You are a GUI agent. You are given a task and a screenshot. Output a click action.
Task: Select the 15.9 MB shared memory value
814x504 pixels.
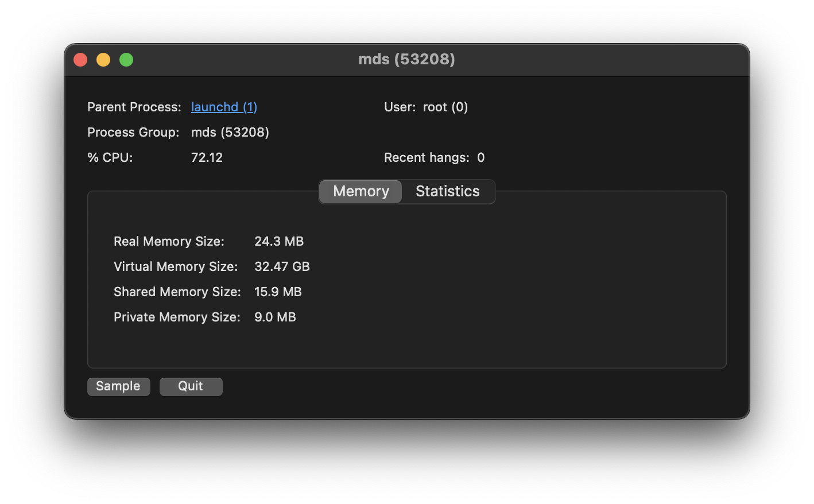pyautogui.click(x=278, y=292)
